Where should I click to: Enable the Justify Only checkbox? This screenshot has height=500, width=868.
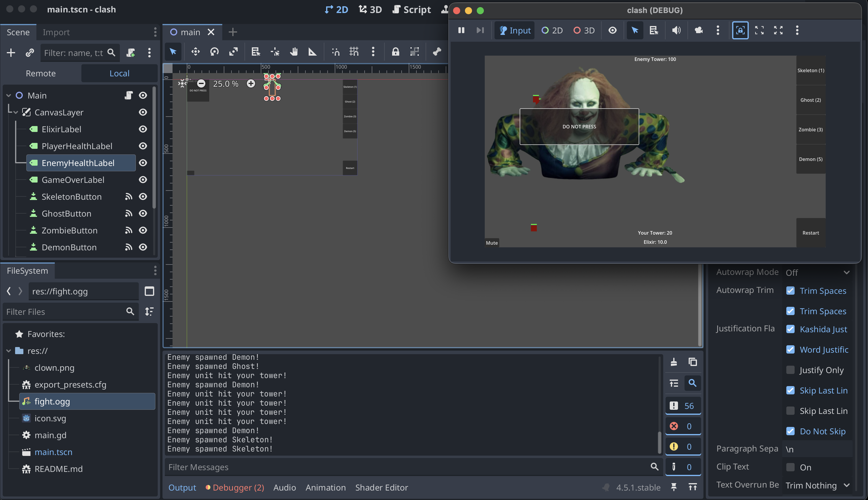(790, 370)
